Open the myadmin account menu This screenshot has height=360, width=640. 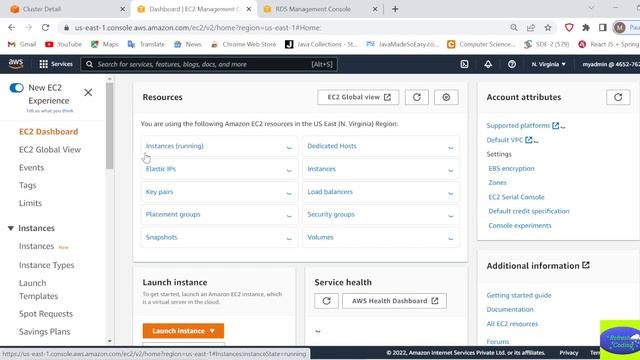point(611,64)
